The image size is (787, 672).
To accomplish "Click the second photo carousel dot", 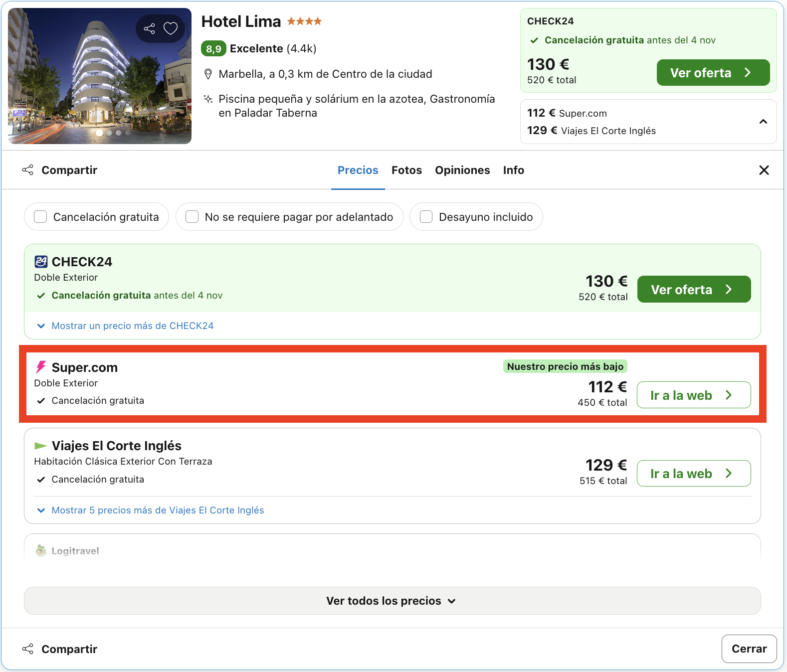I will (x=109, y=133).
